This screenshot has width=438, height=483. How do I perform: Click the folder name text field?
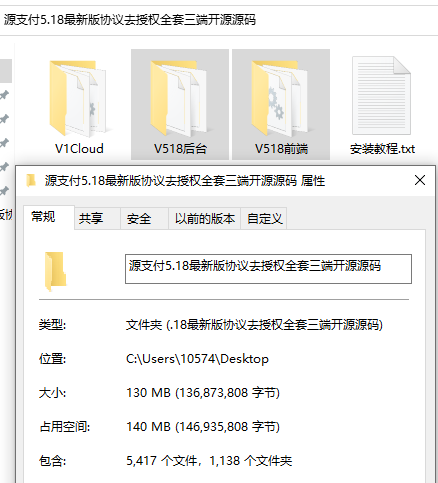tap(268, 269)
